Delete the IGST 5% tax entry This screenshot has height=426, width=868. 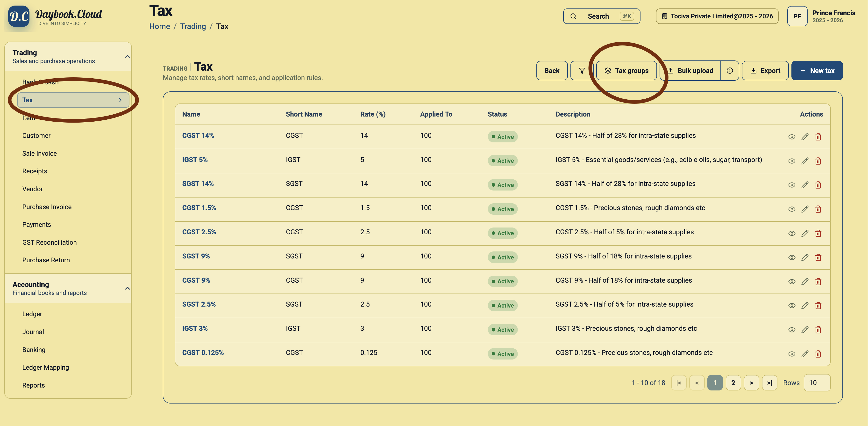point(818,161)
